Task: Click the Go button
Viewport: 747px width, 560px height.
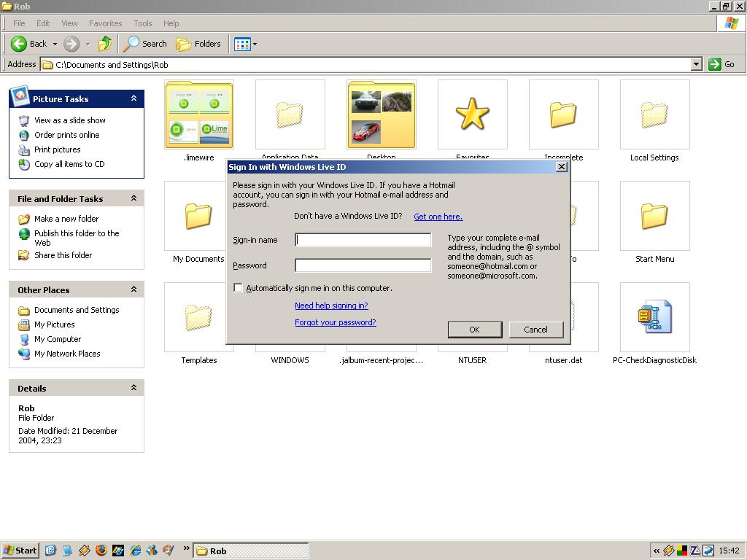Action: point(721,64)
